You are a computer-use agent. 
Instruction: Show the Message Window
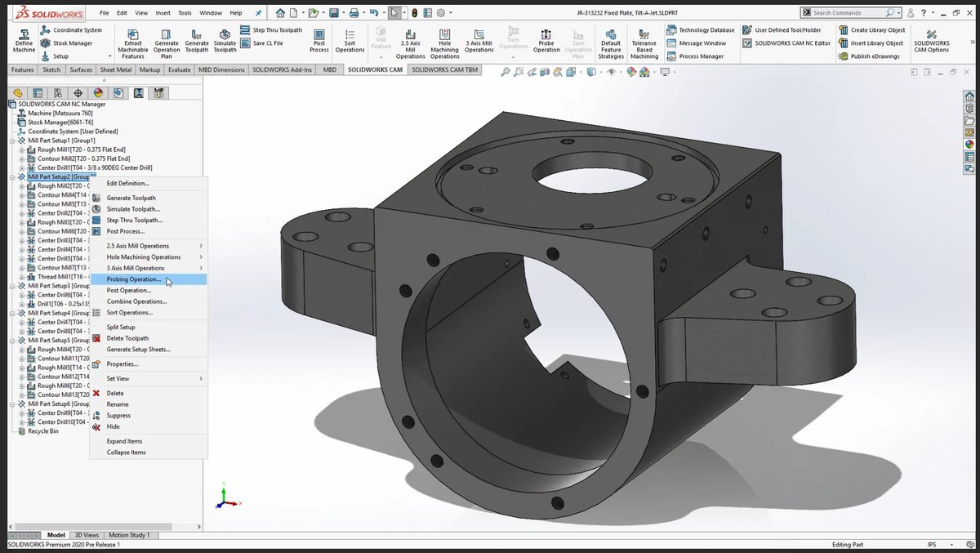click(696, 43)
